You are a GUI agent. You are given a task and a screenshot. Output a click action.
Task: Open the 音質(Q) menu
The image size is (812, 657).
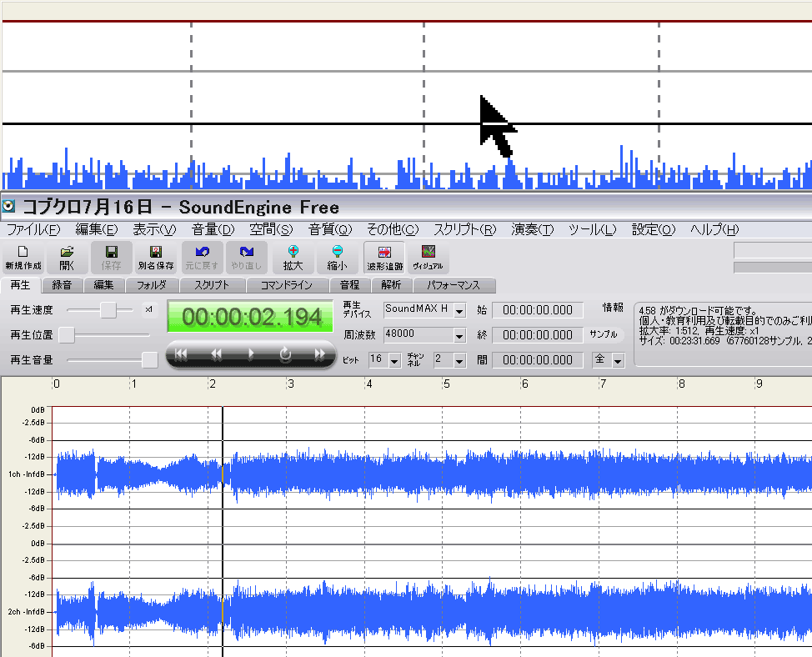tap(330, 229)
